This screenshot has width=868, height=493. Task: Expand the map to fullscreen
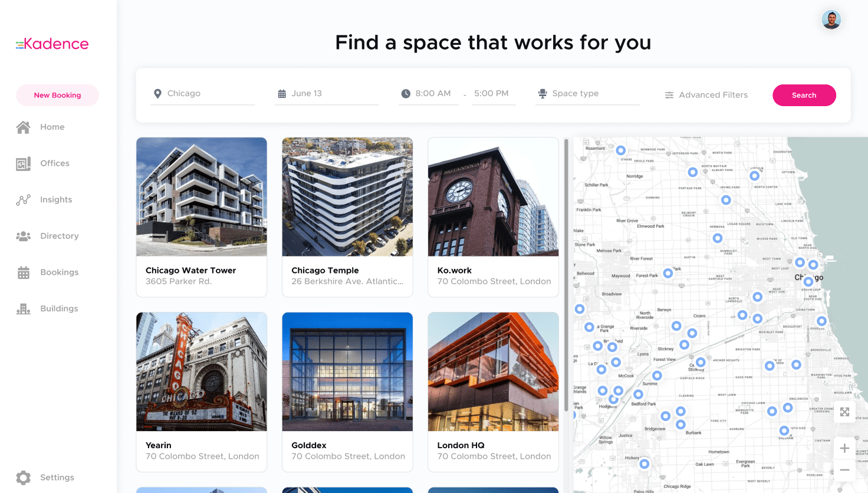click(844, 412)
